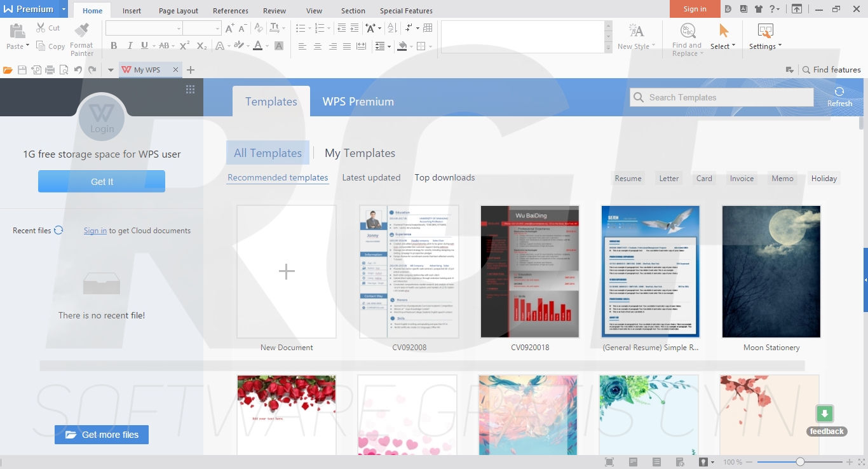868x469 pixels.
Task: Toggle the ribbon collapse arrow-up icon
Action: click(796, 9)
